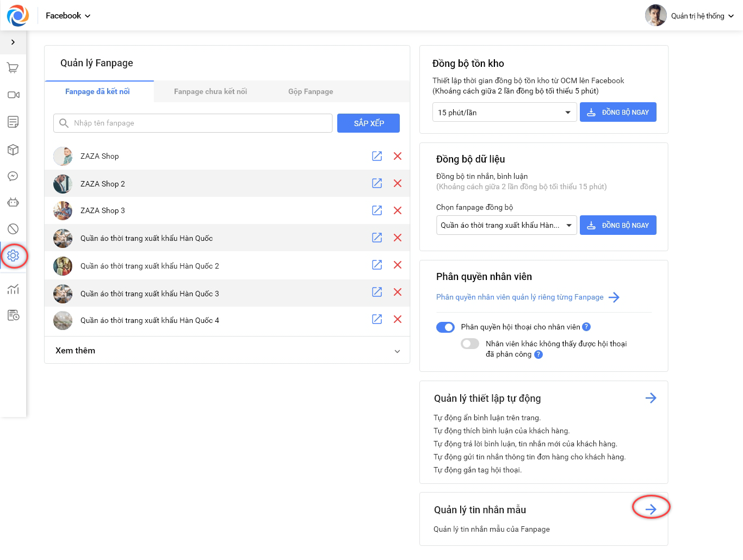Toggle Phân quyền hội thoại cho nhân viên
Image resolution: width=743 pixels, height=560 pixels.
445,327
